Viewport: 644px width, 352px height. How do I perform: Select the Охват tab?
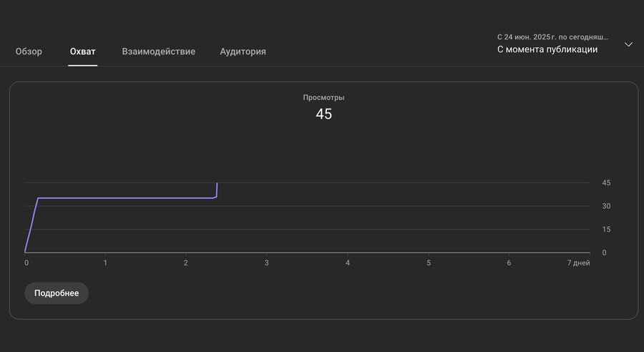83,52
